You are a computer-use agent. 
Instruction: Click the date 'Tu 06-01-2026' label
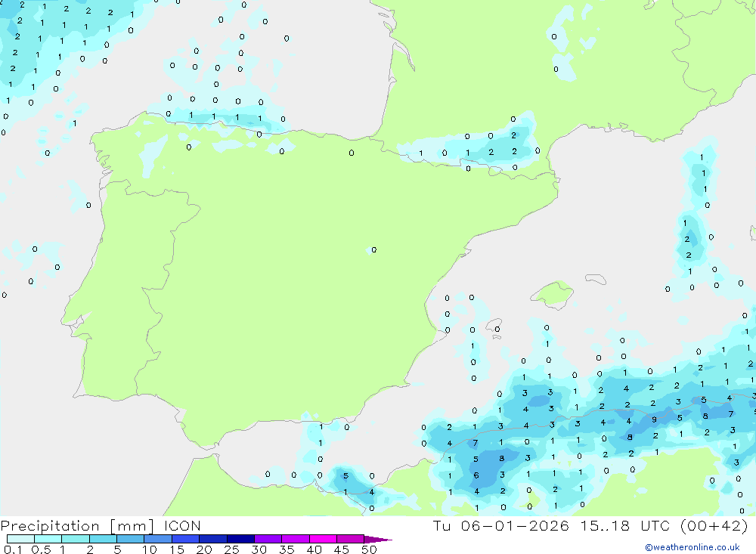pos(501,525)
